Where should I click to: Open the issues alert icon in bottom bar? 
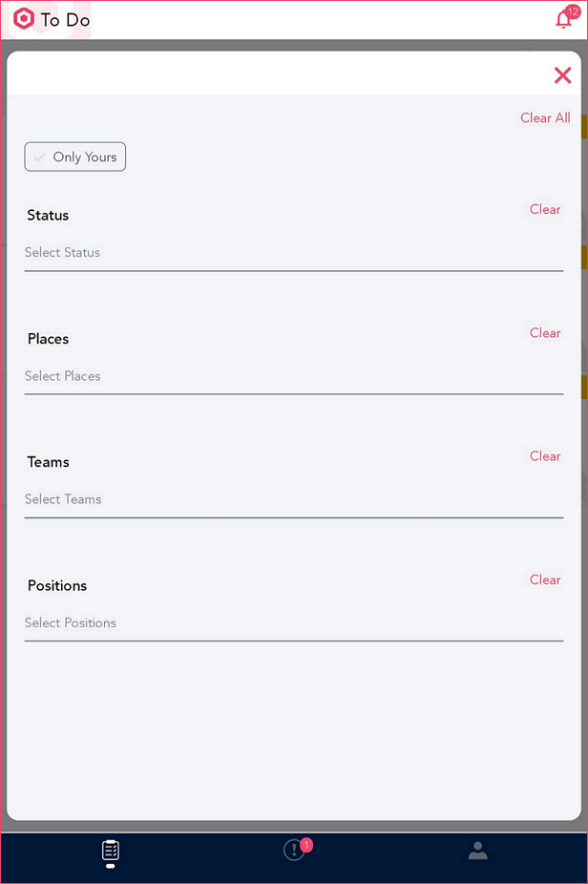[294, 851]
